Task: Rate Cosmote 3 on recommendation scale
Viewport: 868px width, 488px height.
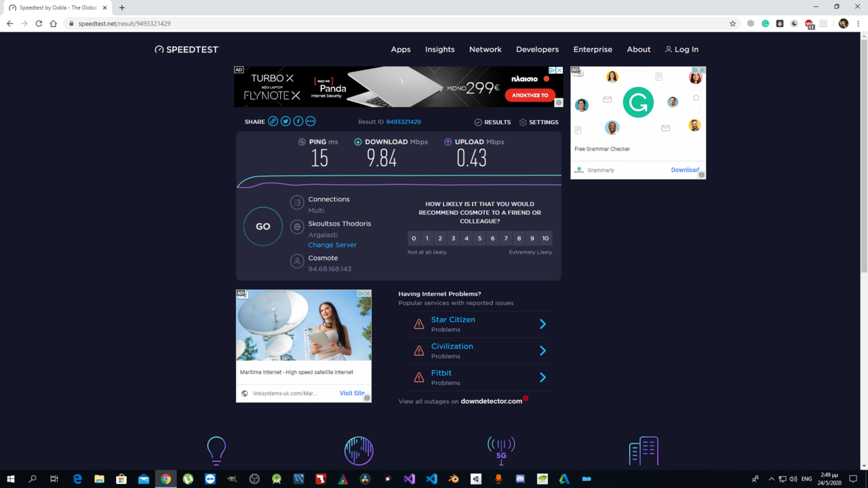Action: 453,238
